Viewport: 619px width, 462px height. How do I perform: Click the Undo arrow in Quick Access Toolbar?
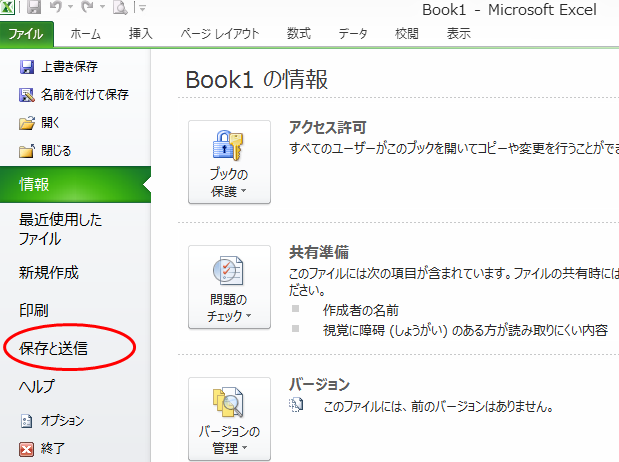(56, 7)
